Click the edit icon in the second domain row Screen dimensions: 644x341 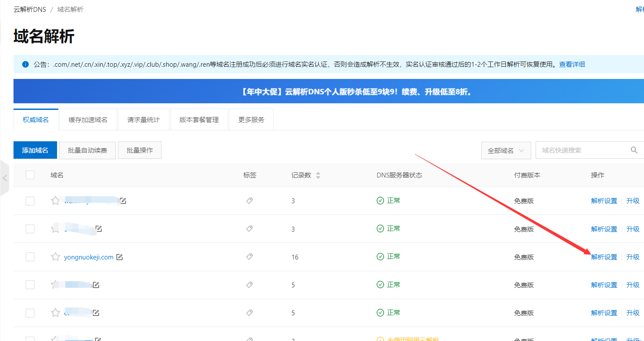(99, 228)
